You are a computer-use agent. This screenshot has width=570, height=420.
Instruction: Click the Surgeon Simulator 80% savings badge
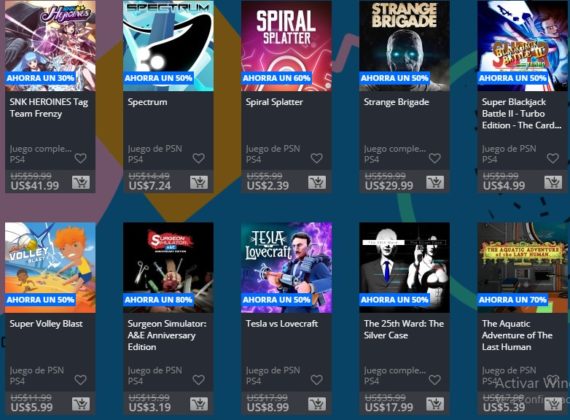click(158, 300)
